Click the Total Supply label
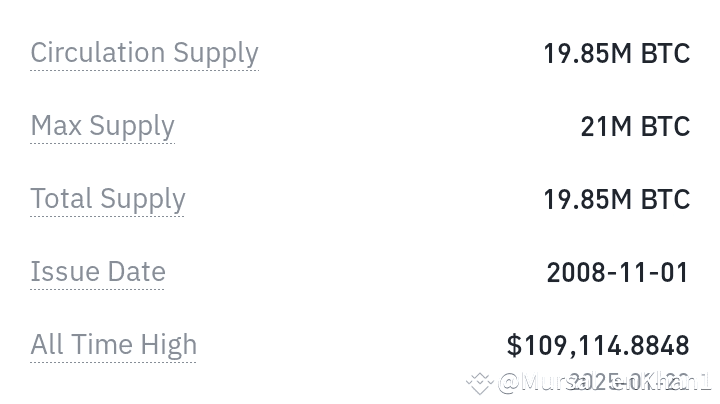Viewport: 720px width, 404px height. click(107, 199)
